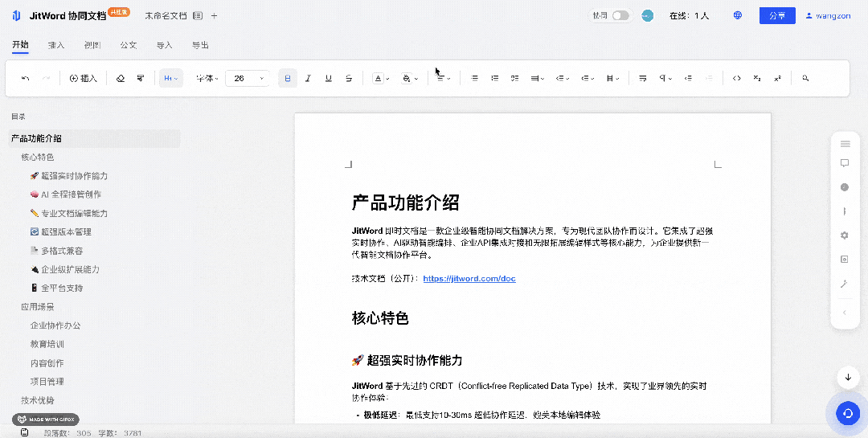Screen dimensions: 868x438
Task: Add new document with plus icon
Action: pos(215,16)
